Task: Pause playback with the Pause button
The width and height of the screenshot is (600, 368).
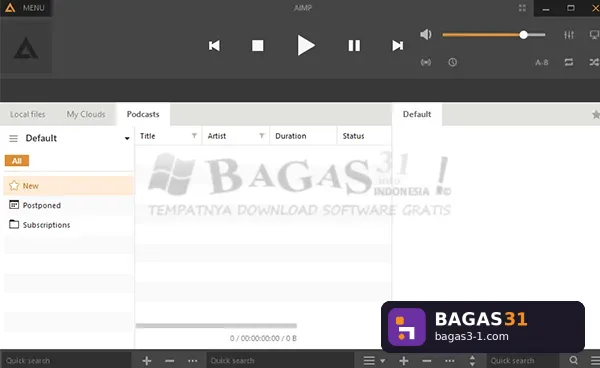Action: point(354,46)
